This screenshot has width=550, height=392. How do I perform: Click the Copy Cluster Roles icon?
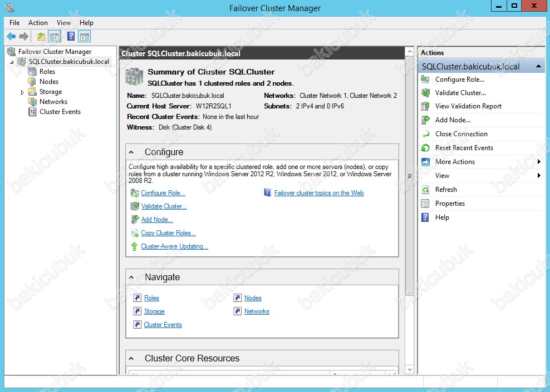coord(135,233)
